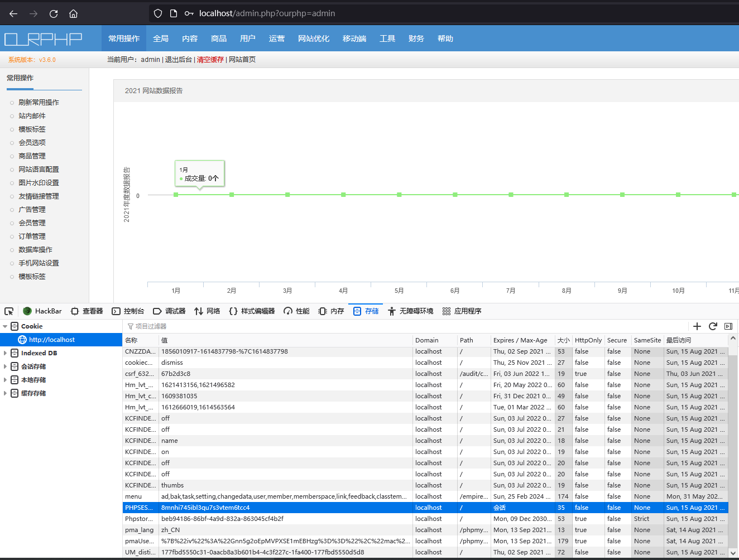Screen dimensions: 739x560
Task: Open 站内邮件 in sidebar
Action: tap(32, 116)
